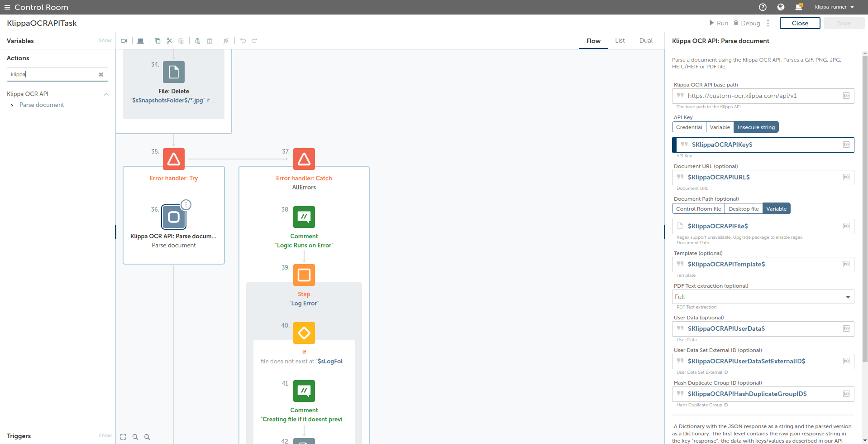Click the properties panel scrollbar

point(865,208)
